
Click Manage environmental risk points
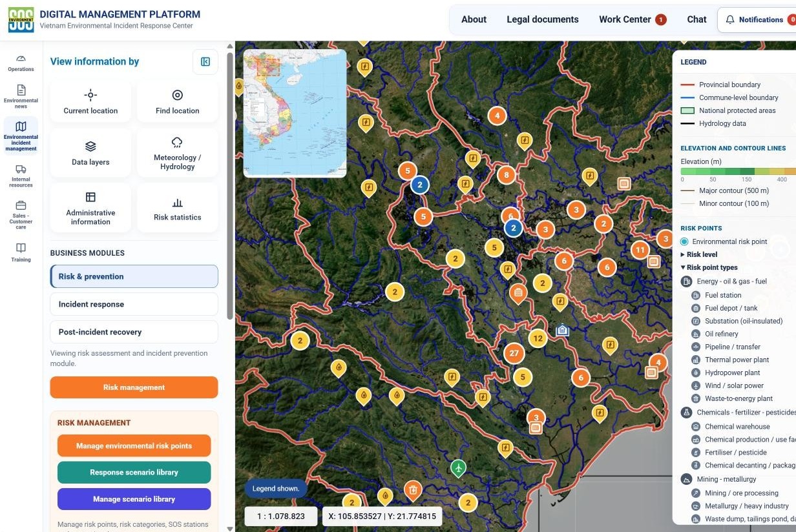tap(134, 445)
